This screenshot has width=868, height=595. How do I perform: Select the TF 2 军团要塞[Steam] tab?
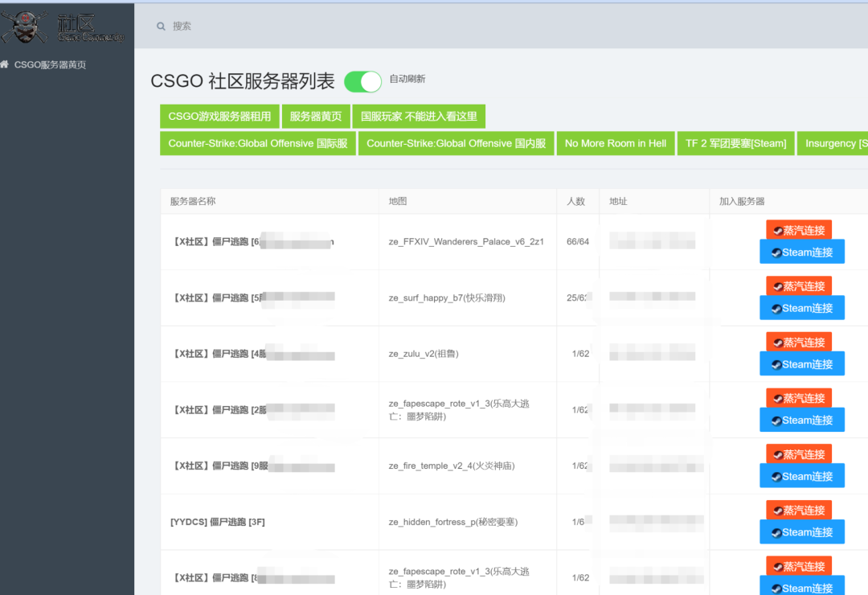tap(735, 143)
